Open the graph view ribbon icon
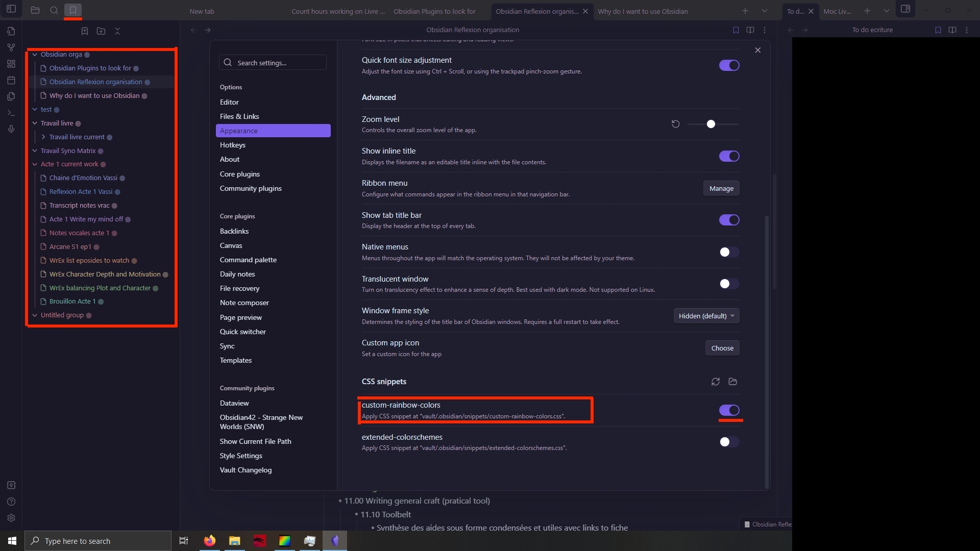The width and height of the screenshot is (980, 551). click(x=11, y=47)
